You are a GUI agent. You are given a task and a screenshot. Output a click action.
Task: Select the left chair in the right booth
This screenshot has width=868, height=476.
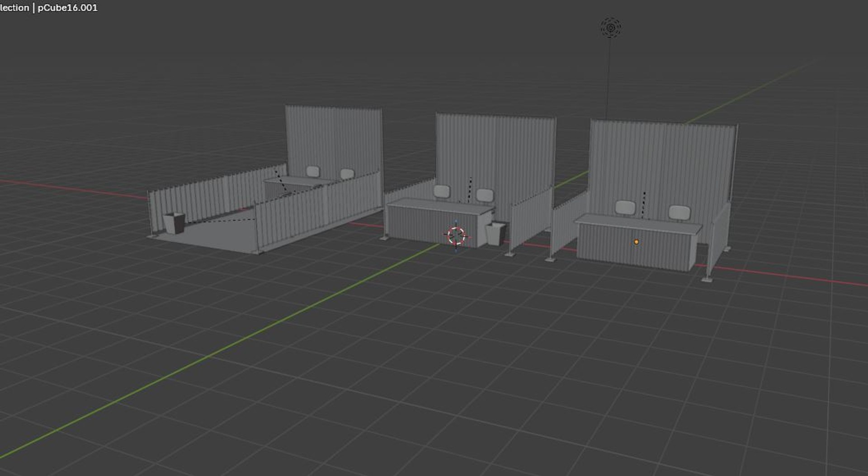pyautogui.click(x=626, y=207)
